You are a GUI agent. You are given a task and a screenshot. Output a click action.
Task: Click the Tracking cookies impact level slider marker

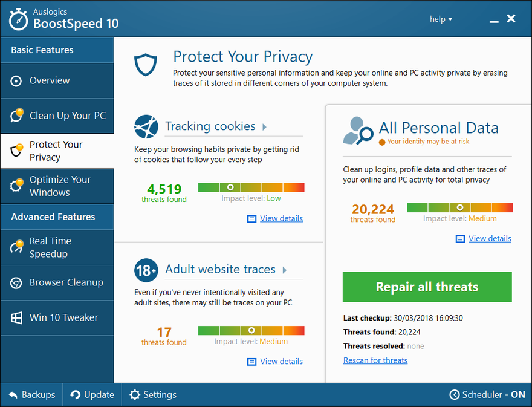(x=230, y=187)
